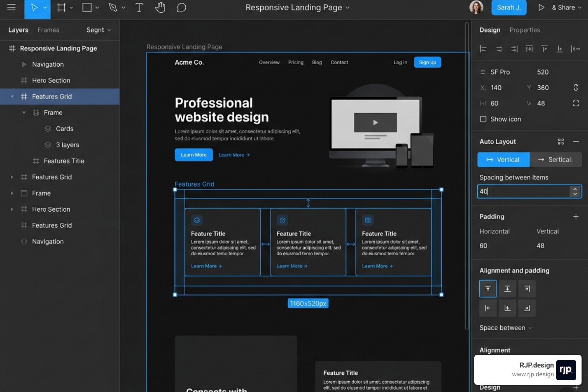Image resolution: width=588 pixels, height=392 pixels.
Task: Click Sign Up button in canvas
Action: (427, 62)
